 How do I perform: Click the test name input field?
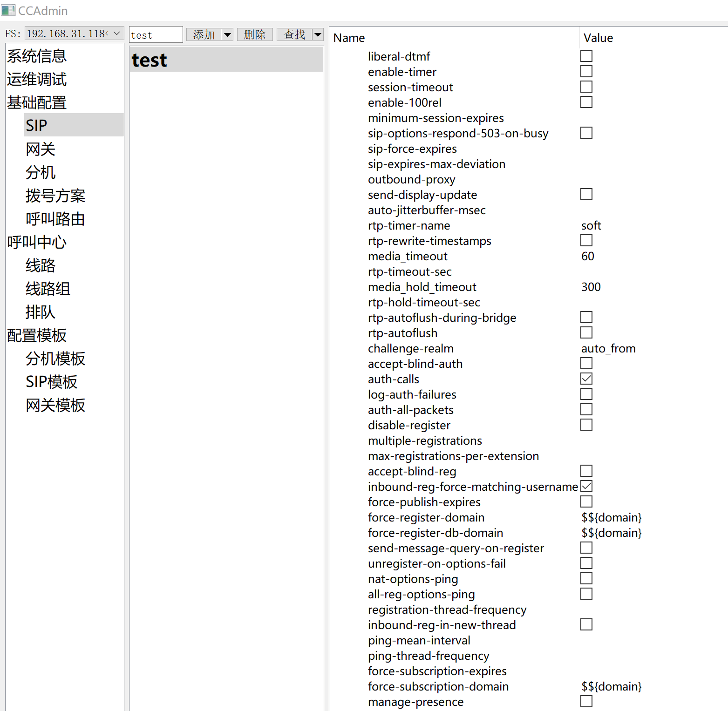point(156,35)
